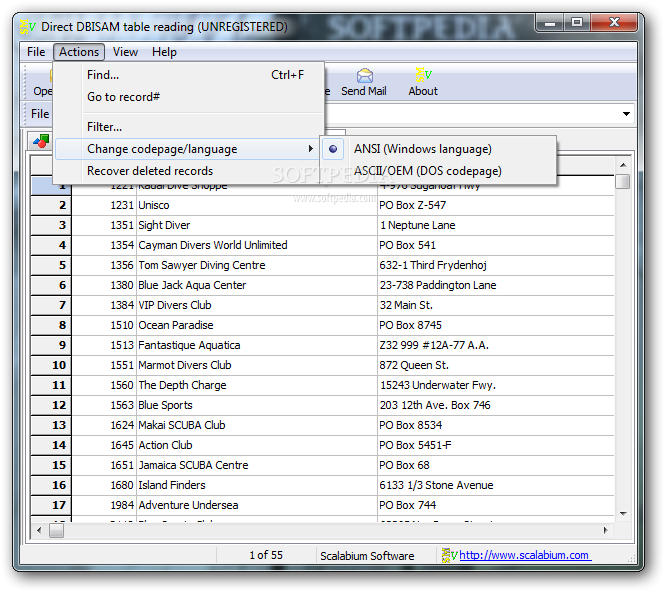Click Fantastique Aquatica cell
665x592 pixels.
click(x=257, y=345)
